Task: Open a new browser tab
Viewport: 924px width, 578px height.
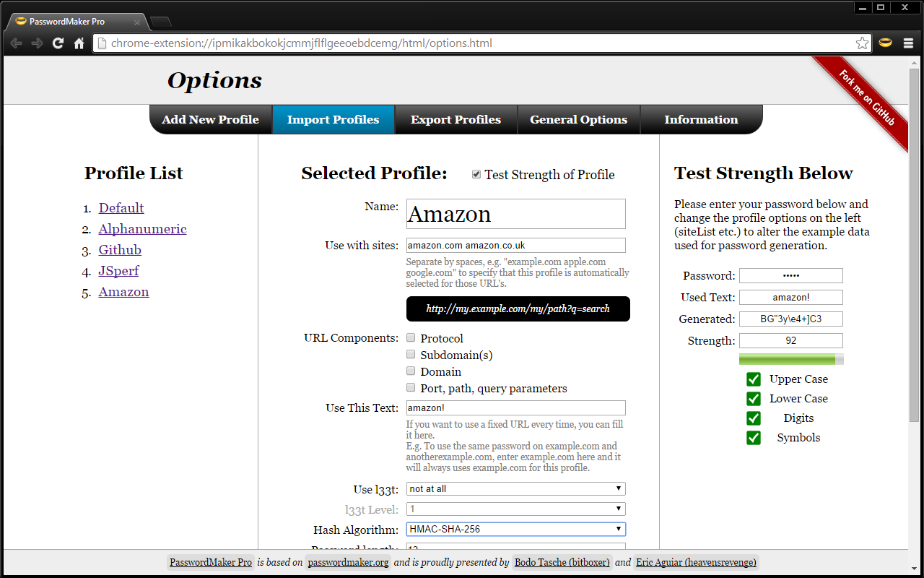Action: click(x=160, y=22)
